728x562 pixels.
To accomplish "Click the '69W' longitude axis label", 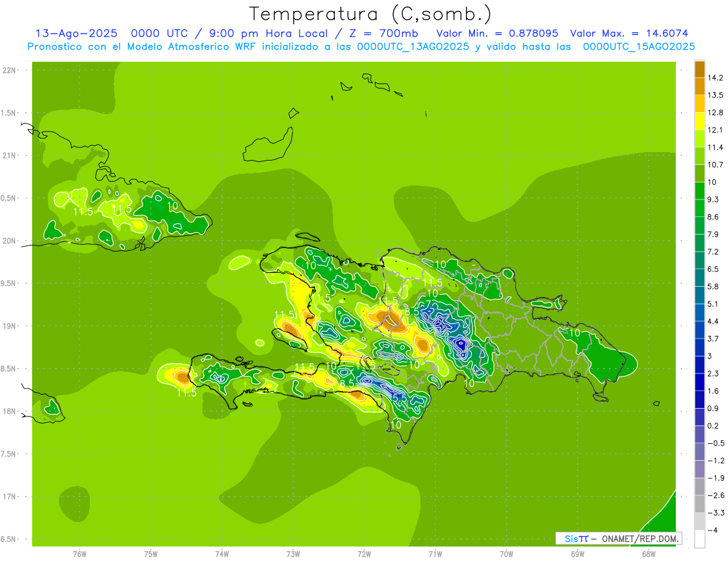I will (578, 554).
